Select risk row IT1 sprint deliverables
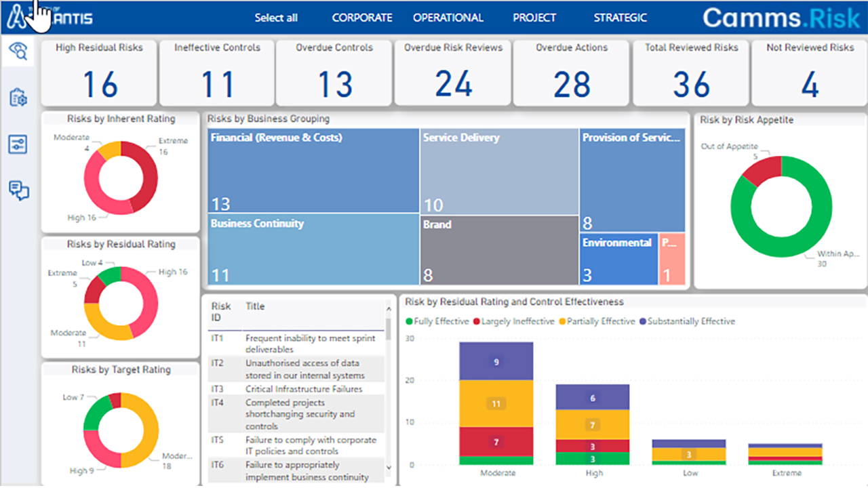The image size is (868, 488). point(296,344)
